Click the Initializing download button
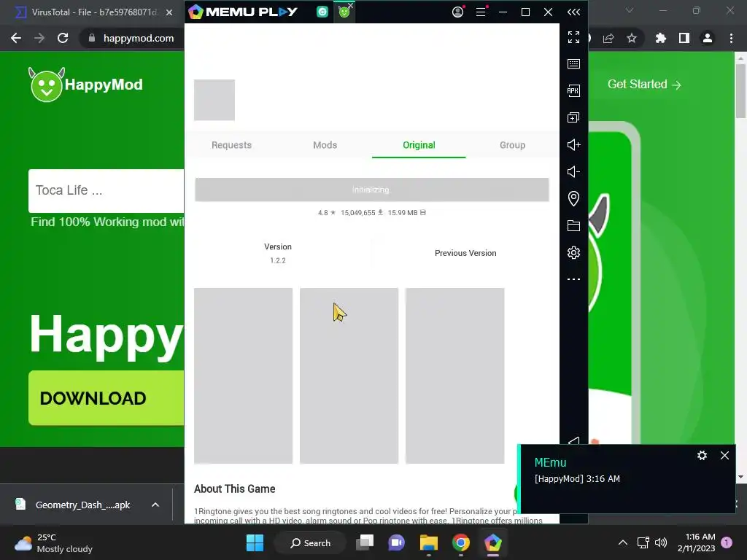 (x=371, y=190)
